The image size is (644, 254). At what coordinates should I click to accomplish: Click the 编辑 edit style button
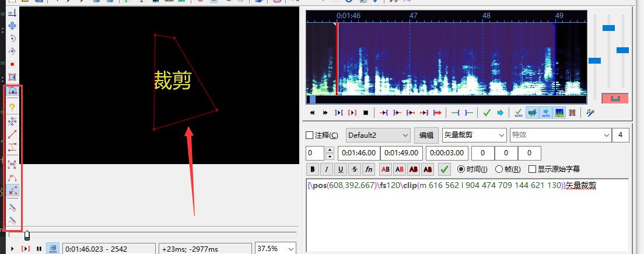point(426,135)
